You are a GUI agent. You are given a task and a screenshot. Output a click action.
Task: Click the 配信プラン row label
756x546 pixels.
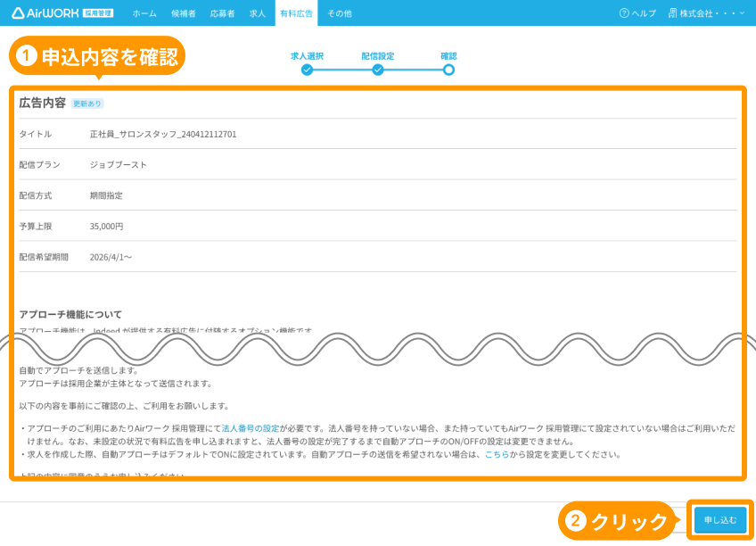coord(39,165)
